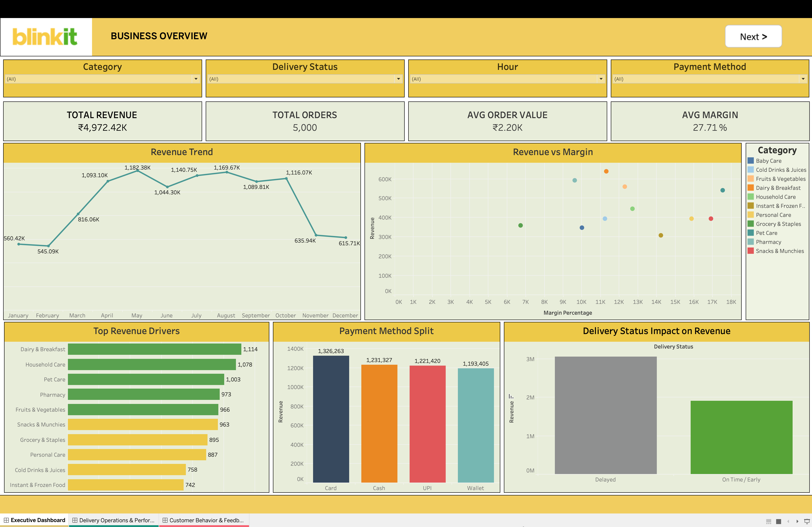Click the Margin Percentage axis title

coord(568,313)
